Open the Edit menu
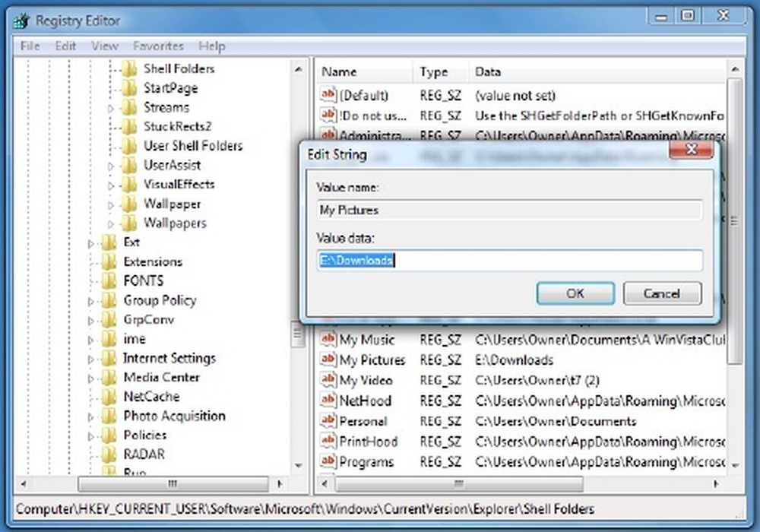Screen dimensions: 760x532 [x=65, y=46]
